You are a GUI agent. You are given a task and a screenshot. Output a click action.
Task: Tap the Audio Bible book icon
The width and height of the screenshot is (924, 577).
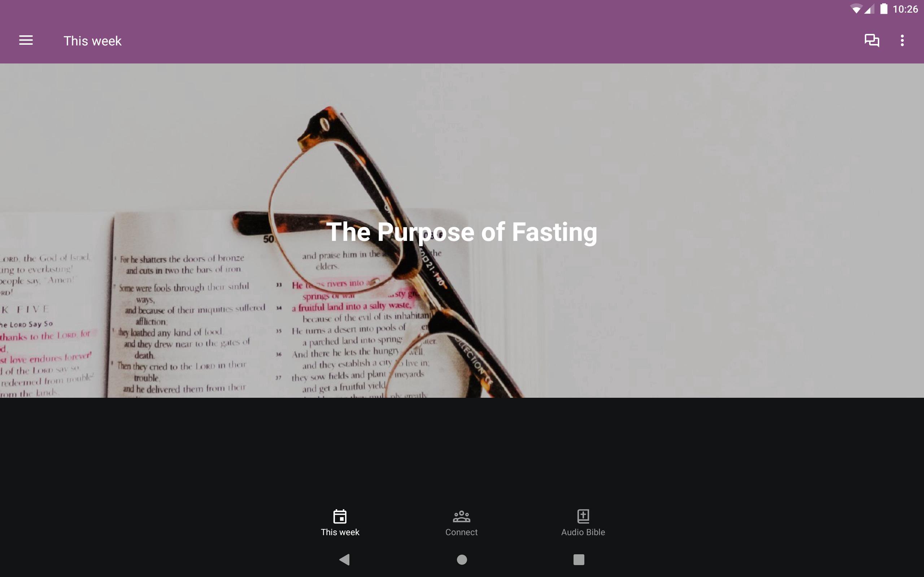tap(583, 516)
